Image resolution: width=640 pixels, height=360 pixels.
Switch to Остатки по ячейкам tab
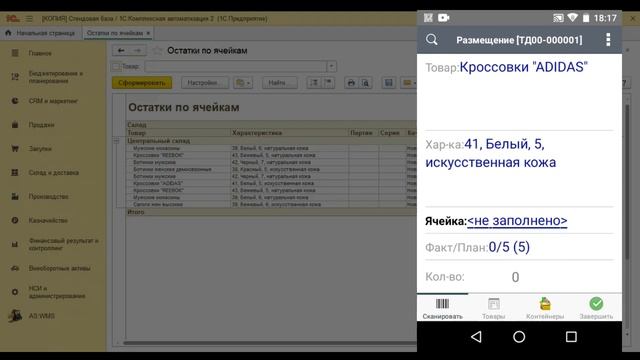[115, 33]
